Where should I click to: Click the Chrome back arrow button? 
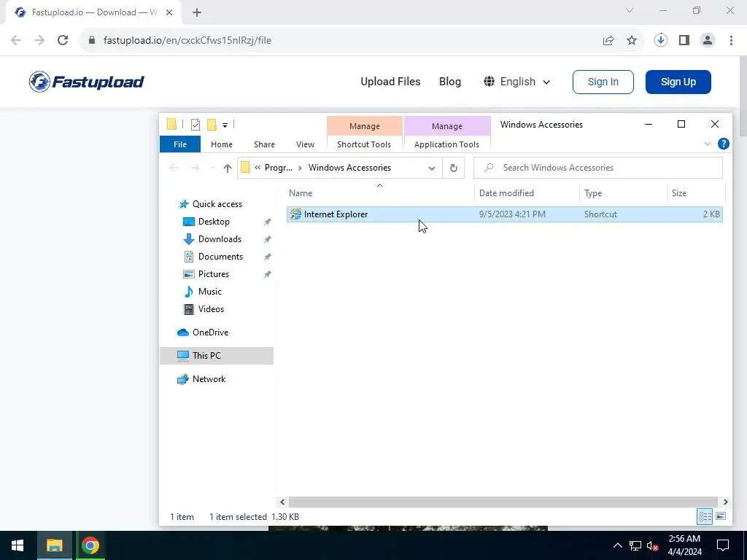[16, 41]
